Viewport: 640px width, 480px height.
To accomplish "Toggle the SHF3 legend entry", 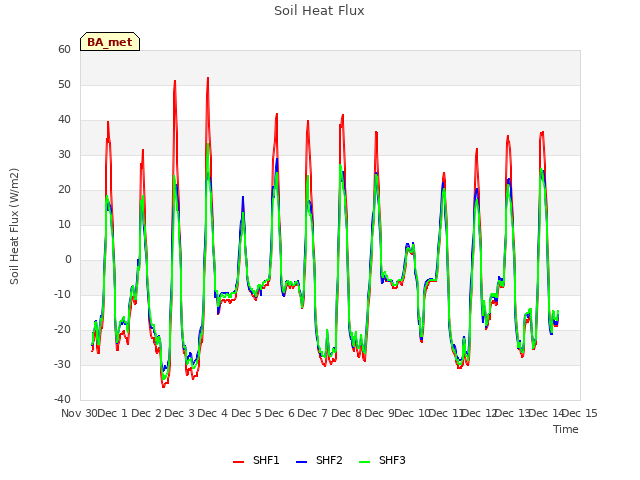I will coord(382,460).
